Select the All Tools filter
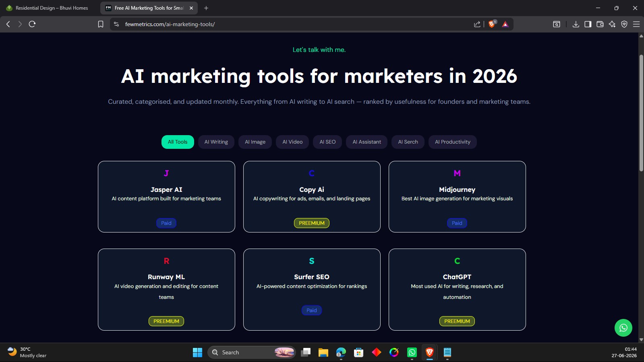644x362 pixels. [178, 142]
